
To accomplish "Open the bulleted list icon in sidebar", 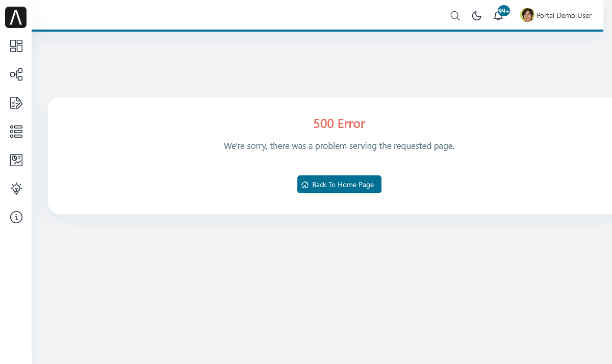I will (x=16, y=132).
